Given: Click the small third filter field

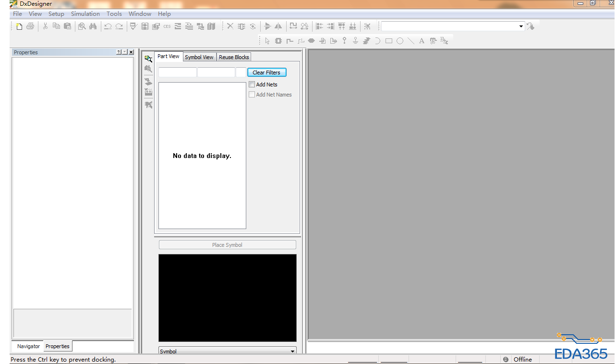Looking at the screenshot, I should [241, 73].
